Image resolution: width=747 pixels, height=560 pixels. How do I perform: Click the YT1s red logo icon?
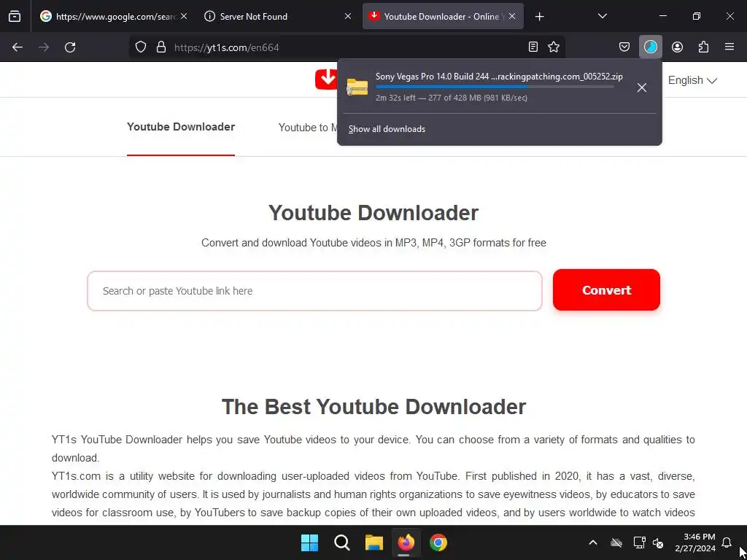(327, 79)
